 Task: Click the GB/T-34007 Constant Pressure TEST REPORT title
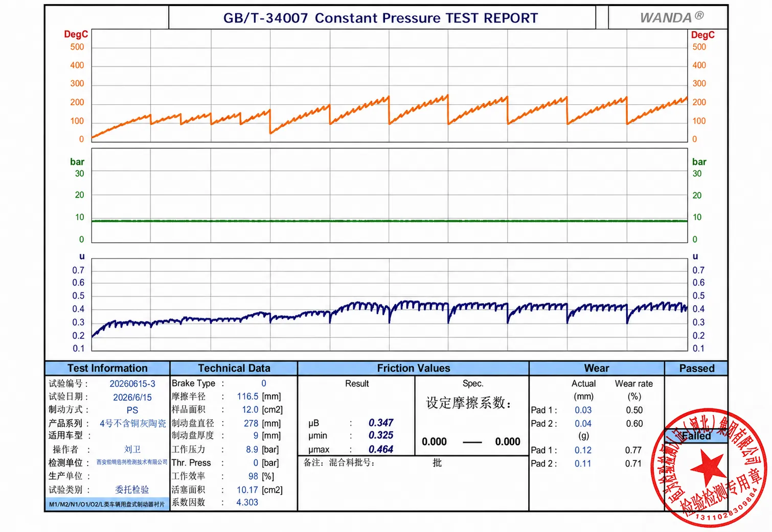click(x=381, y=18)
